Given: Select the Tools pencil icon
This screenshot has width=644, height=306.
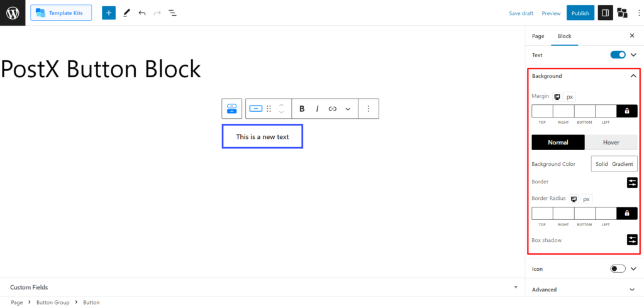Looking at the screenshot, I should coord(126,13).
